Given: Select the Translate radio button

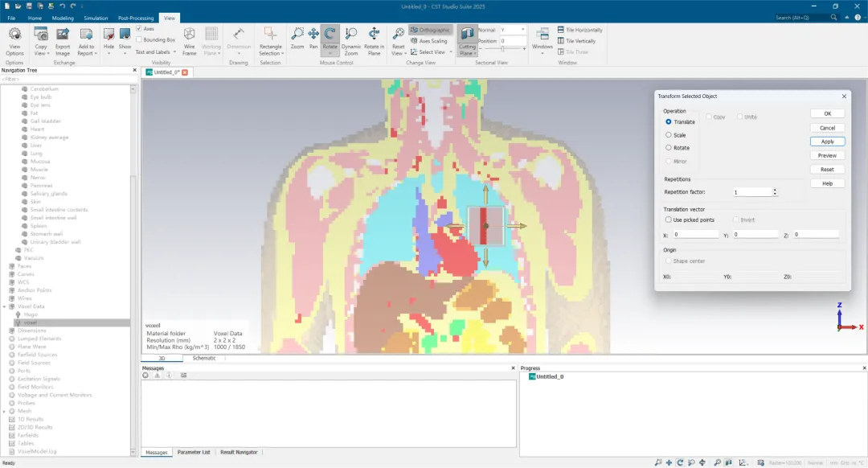Looking at the screenshot, I should [x=668, y=122].
